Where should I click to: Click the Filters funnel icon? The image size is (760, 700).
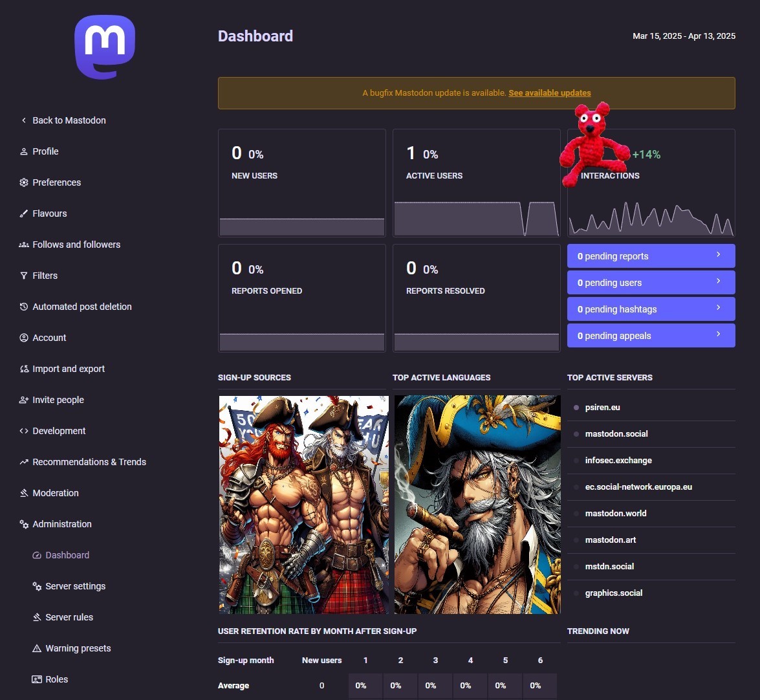click(24, 276)
